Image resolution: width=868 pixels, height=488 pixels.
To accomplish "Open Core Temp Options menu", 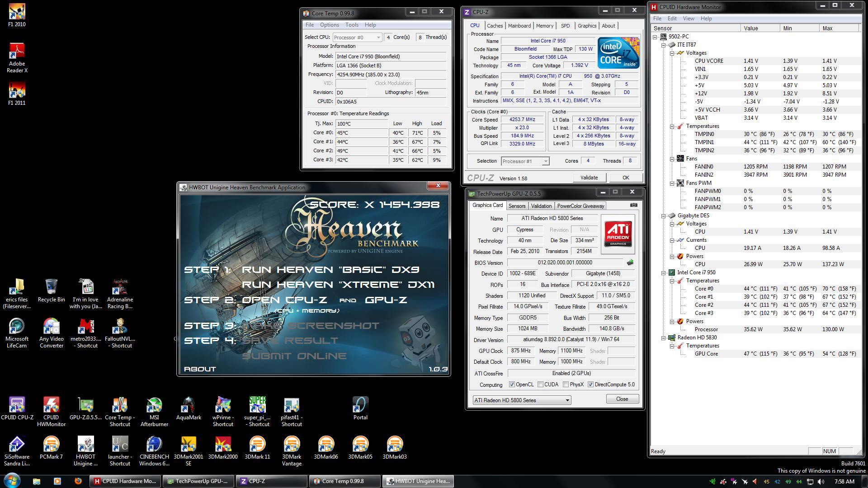I will click(329, 25).
